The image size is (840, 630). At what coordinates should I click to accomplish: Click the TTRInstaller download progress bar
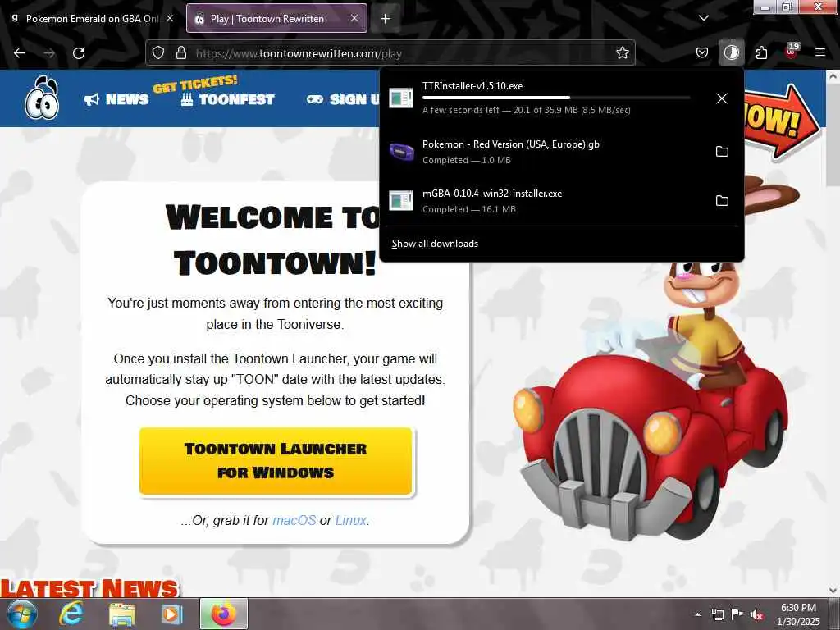[x=556, y=98]
